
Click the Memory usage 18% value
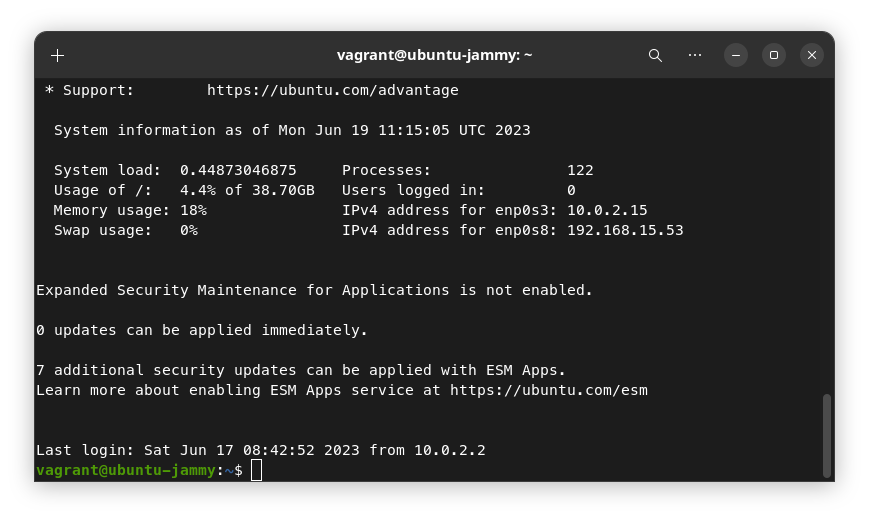193,210
